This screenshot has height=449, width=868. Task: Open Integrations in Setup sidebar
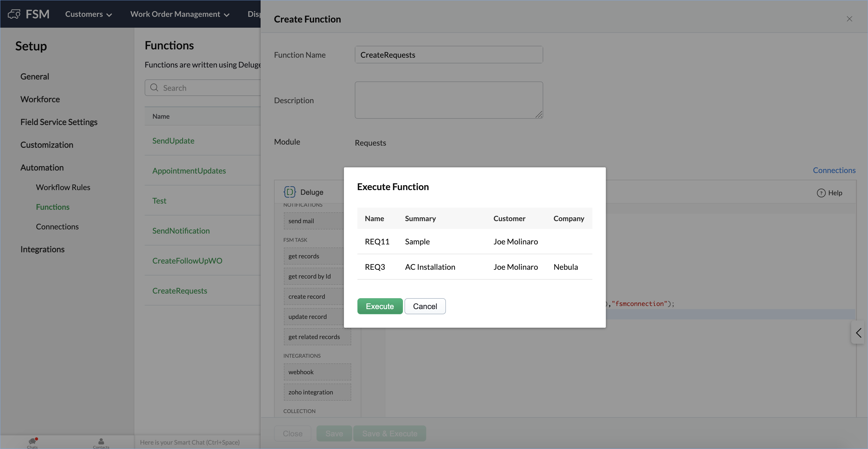(x=42, y=249)
